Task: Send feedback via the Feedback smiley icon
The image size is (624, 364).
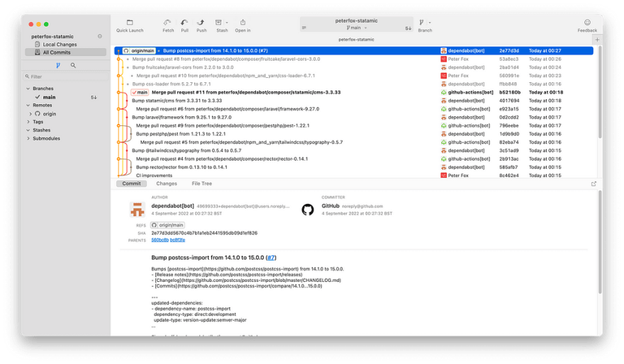Action: tap(587, 23)
